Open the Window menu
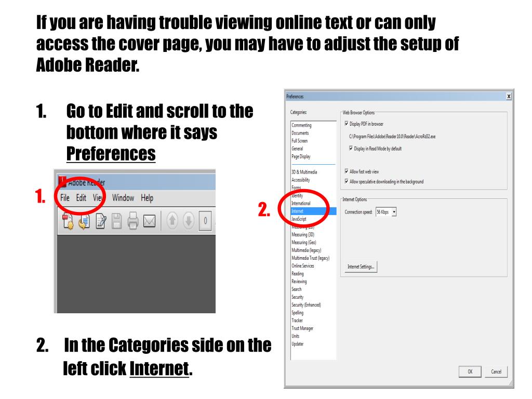Viewport: 532px width, 399px height. coord(123,198)
